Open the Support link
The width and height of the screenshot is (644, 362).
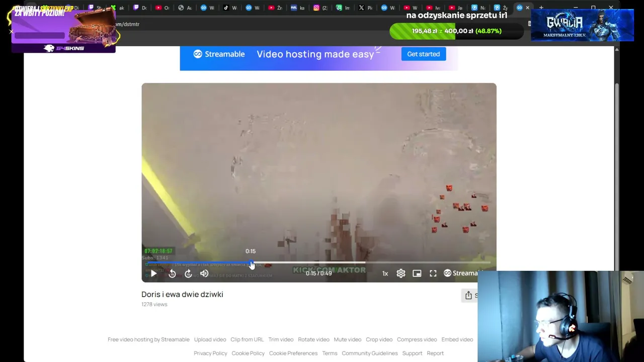(412, 353)
